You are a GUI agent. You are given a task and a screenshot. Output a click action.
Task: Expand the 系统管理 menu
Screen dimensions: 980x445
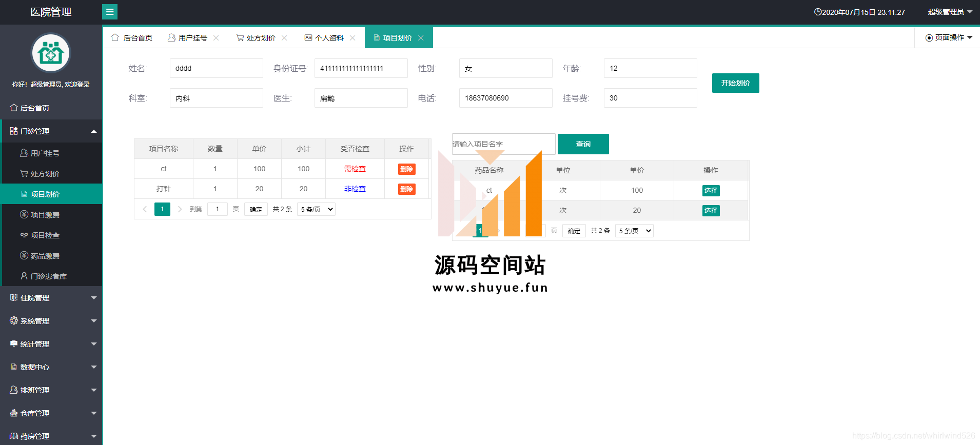coord(94,321)
